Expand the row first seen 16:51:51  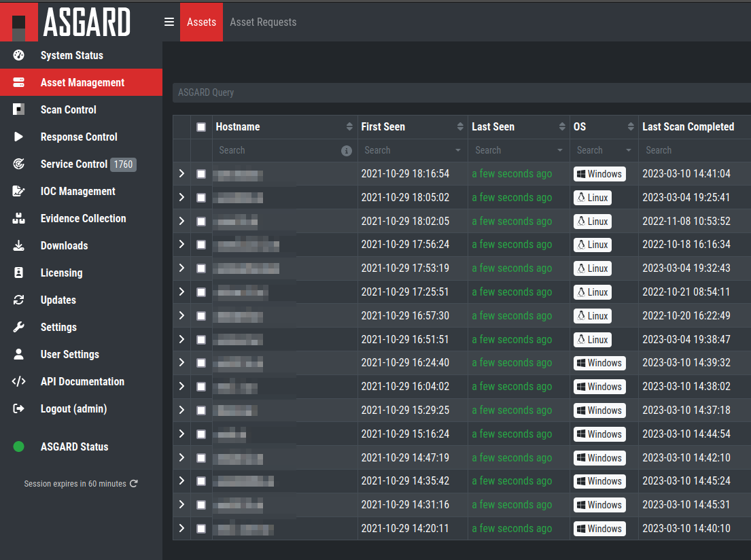[x=181, y=339]
